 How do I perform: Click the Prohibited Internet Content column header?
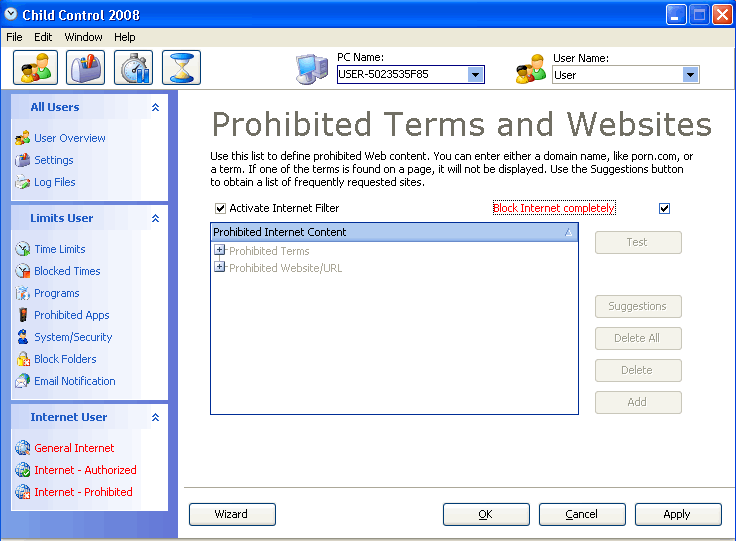(394, 232)
